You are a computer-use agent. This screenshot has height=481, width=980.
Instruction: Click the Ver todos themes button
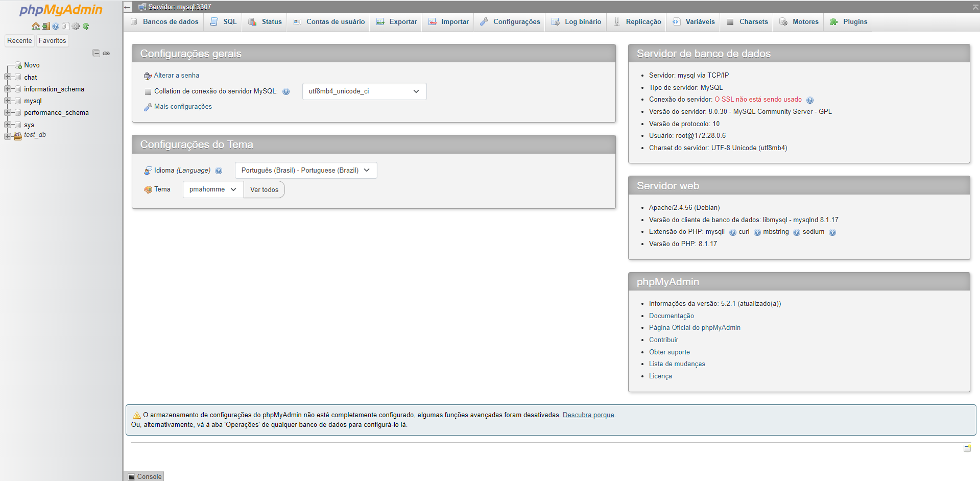point(264,190)
